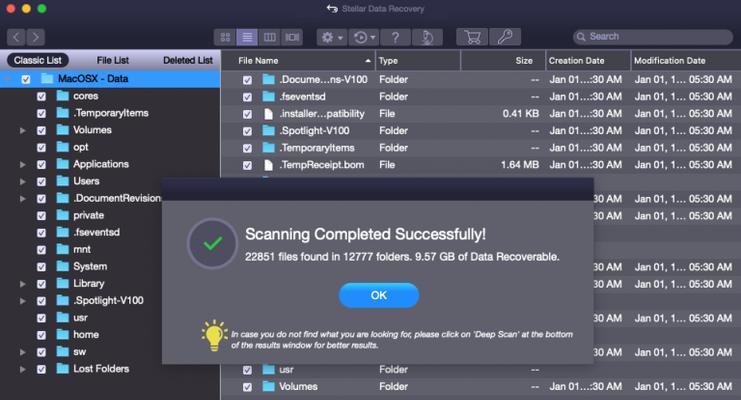Uncheck .fseventsd in the file list

(x=247, y=97)
